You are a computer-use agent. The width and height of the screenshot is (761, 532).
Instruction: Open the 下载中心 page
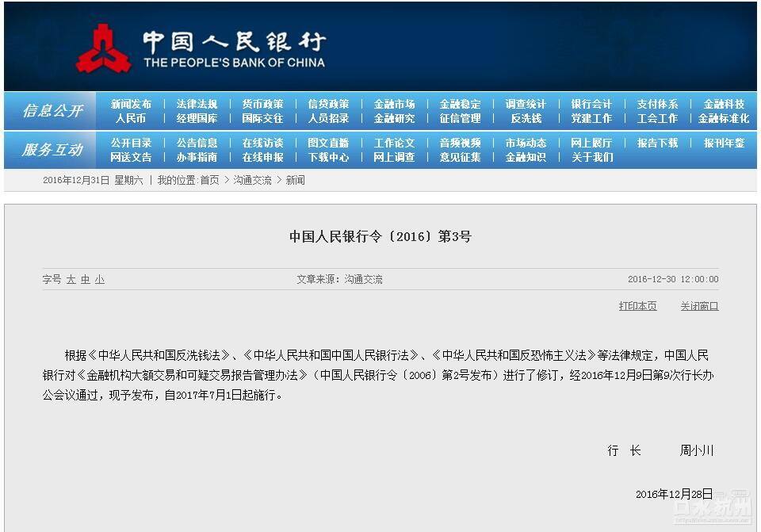(328, 157)
